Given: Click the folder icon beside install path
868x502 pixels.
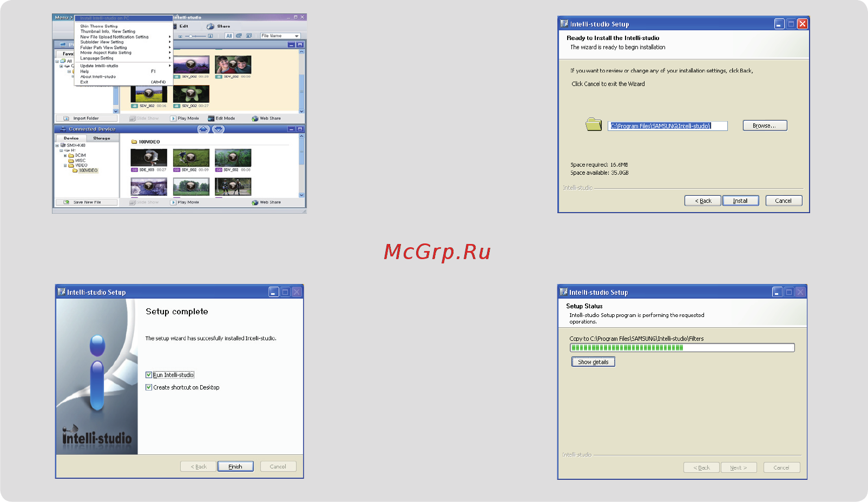Looking at the screenshot, I should [594, 125].
